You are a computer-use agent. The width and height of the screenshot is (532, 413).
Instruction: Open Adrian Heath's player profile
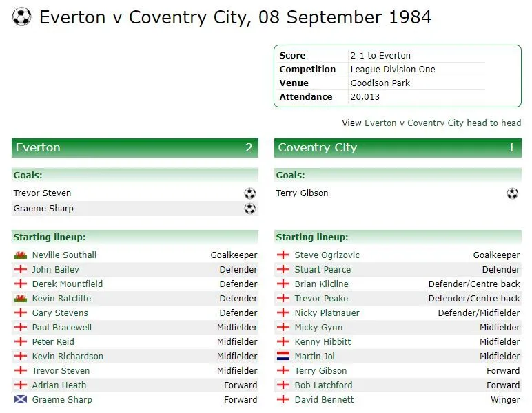(59, 385)
